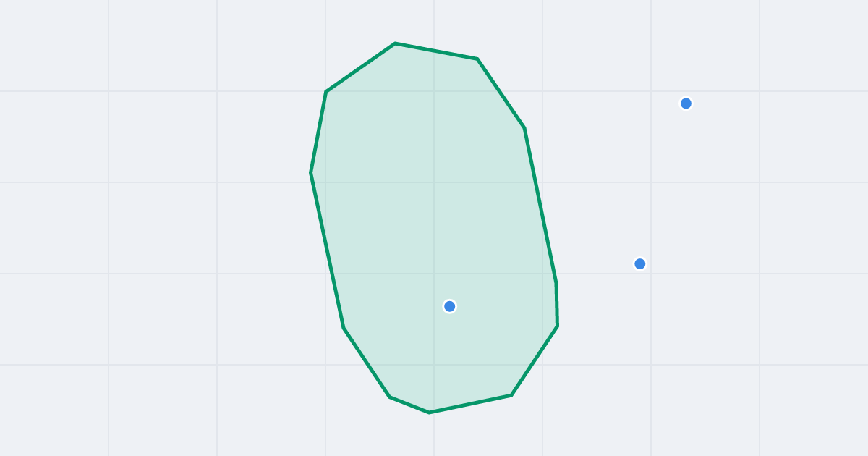Click the topmost blue point outside the polygon
The width and height of the screenshot is (868, 456).
tap(686, 104)
